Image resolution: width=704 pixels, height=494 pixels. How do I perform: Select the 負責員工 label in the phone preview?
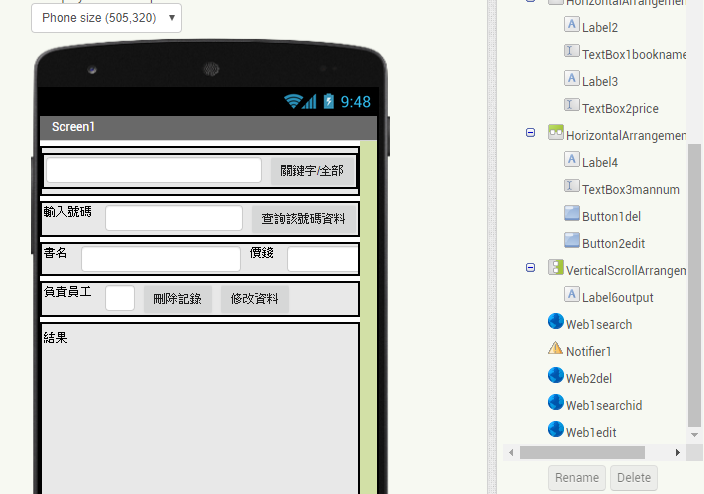pos(67,292)
